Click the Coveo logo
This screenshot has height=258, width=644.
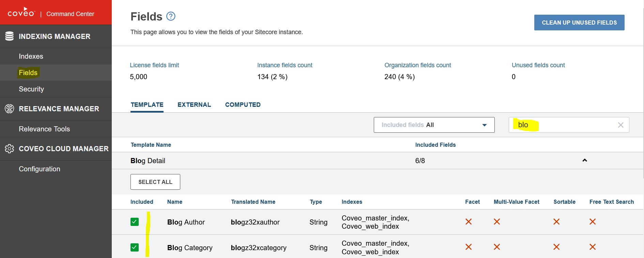point(21,12)
